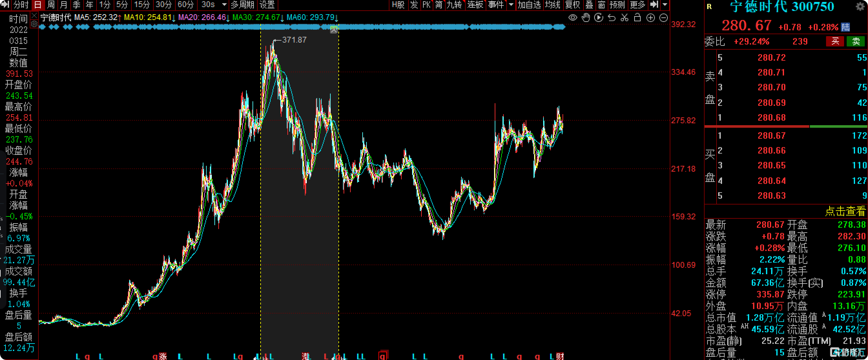Select the 30分 period
The width and height of the screenshot is (868, 360).
pos(164,5)
